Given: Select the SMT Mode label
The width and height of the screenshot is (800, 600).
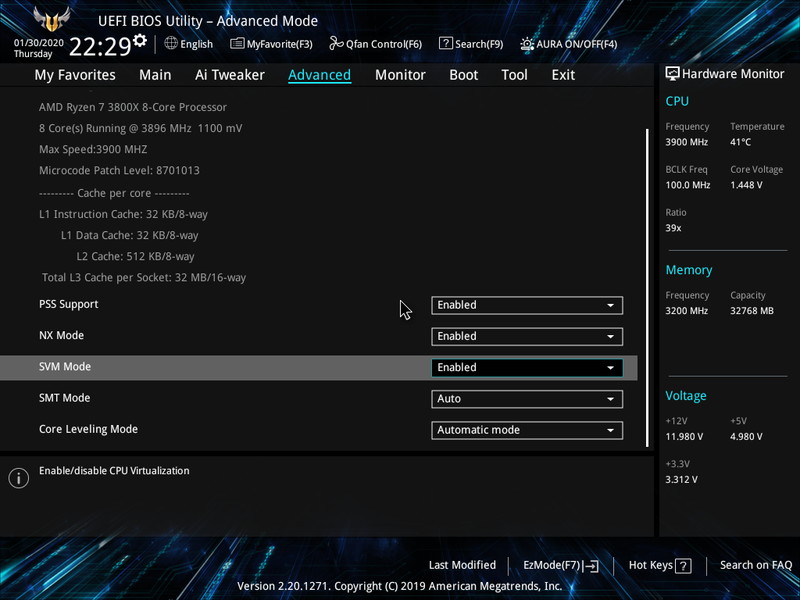Looking at the screenshot, I should pyautogui.click(x=64, y=397).
